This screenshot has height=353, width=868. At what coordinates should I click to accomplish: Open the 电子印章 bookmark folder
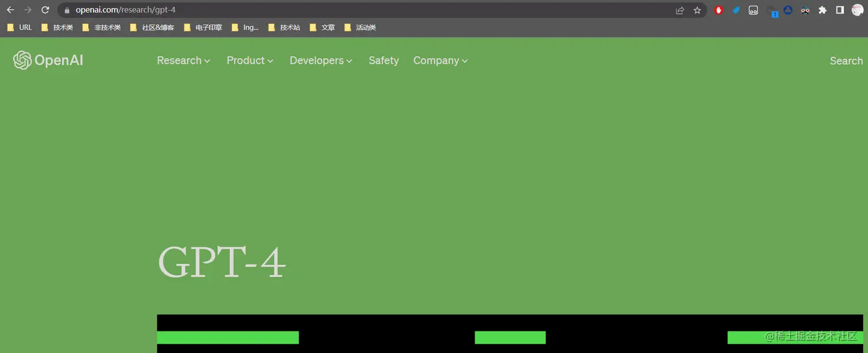coord(203,28)
